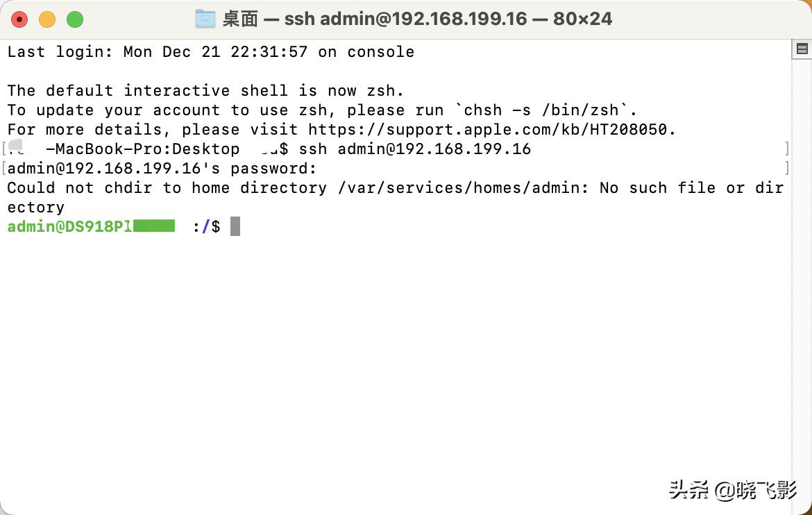Click the right mark bracket on password line
812x515 pixels.
point(787,168)
